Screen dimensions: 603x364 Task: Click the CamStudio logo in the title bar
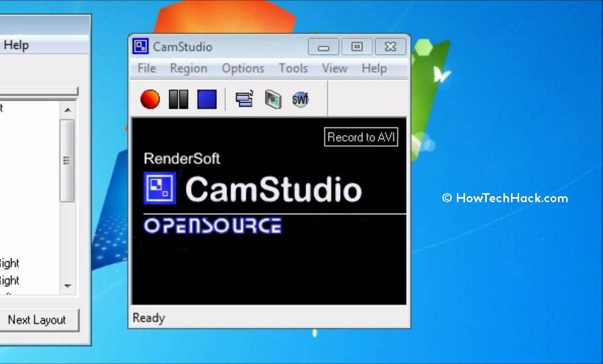coord(140,46)
